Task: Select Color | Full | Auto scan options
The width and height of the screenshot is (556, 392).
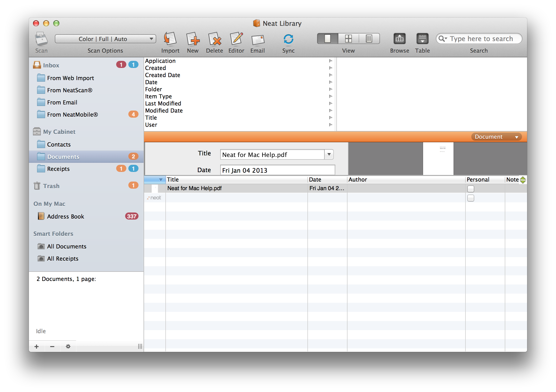Action: coord(105,39)
